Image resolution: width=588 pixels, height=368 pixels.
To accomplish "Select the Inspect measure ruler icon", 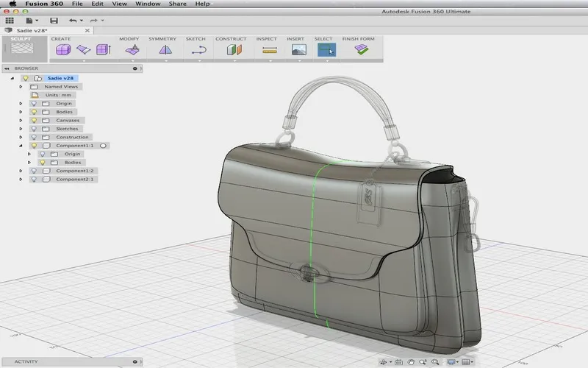I will (270, 50).
